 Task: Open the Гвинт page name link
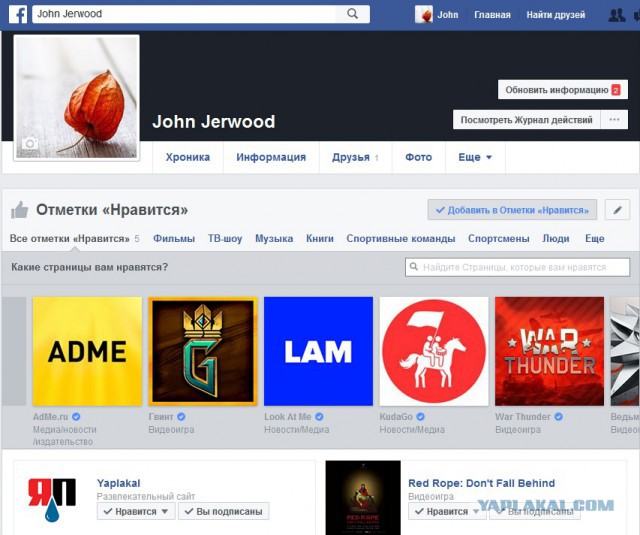[161, 417]
